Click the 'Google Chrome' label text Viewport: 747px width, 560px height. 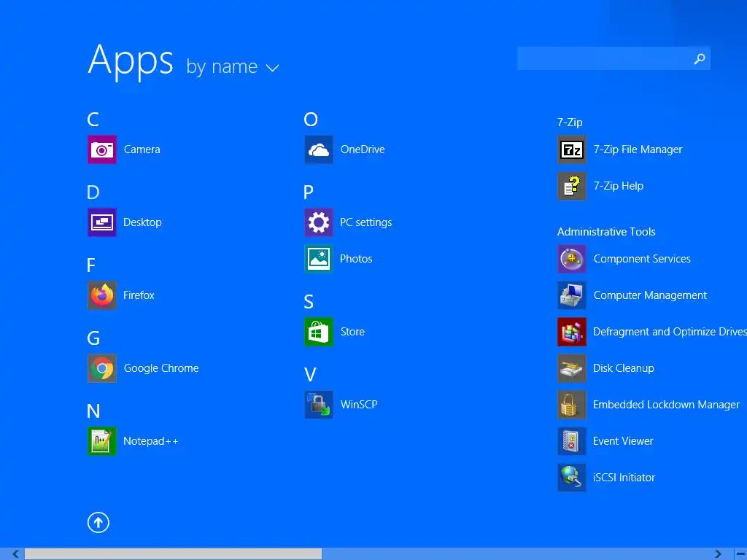(161, 368)
